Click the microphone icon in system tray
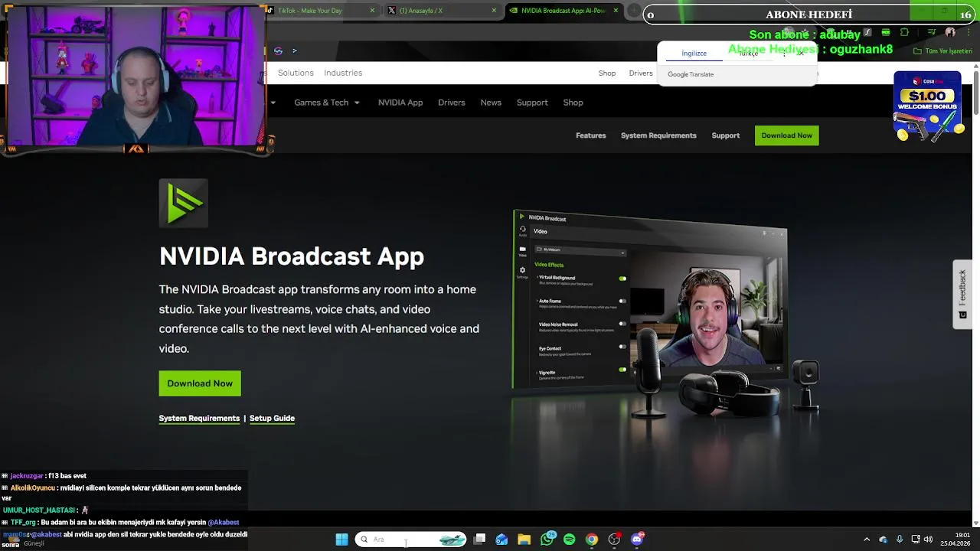 click(900, 540)
